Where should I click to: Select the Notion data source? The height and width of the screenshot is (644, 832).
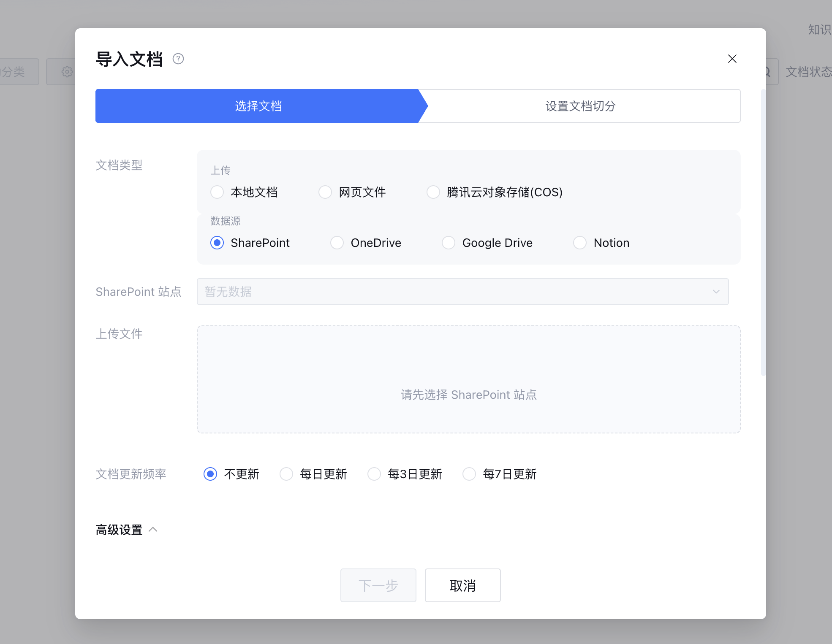pyautogui.click(x=580, y=243)
